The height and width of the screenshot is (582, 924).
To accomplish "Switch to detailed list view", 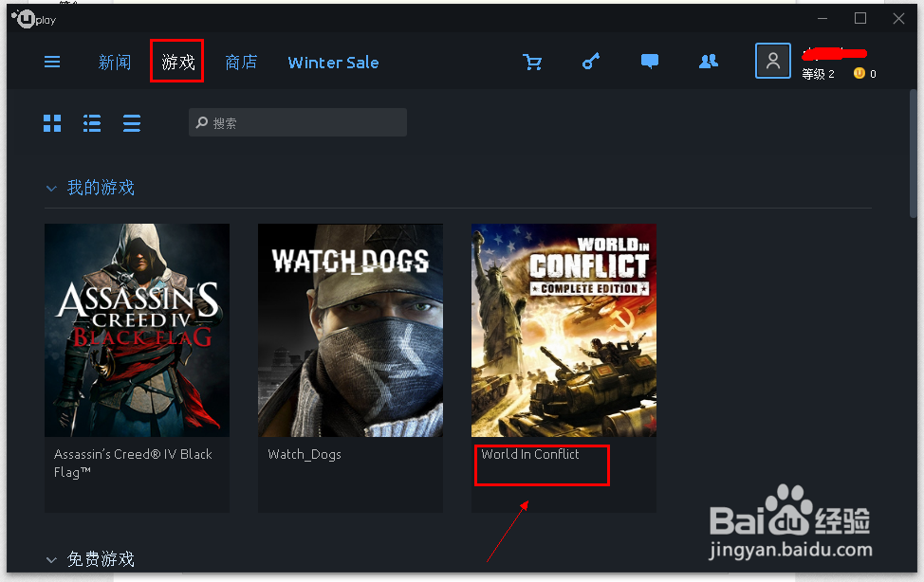I will [92, 123].
